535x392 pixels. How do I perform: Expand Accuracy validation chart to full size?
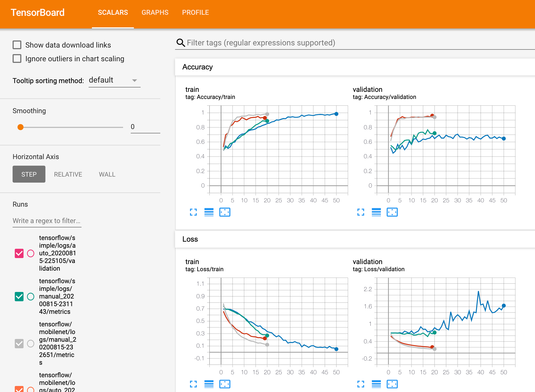tap(361, 212)
